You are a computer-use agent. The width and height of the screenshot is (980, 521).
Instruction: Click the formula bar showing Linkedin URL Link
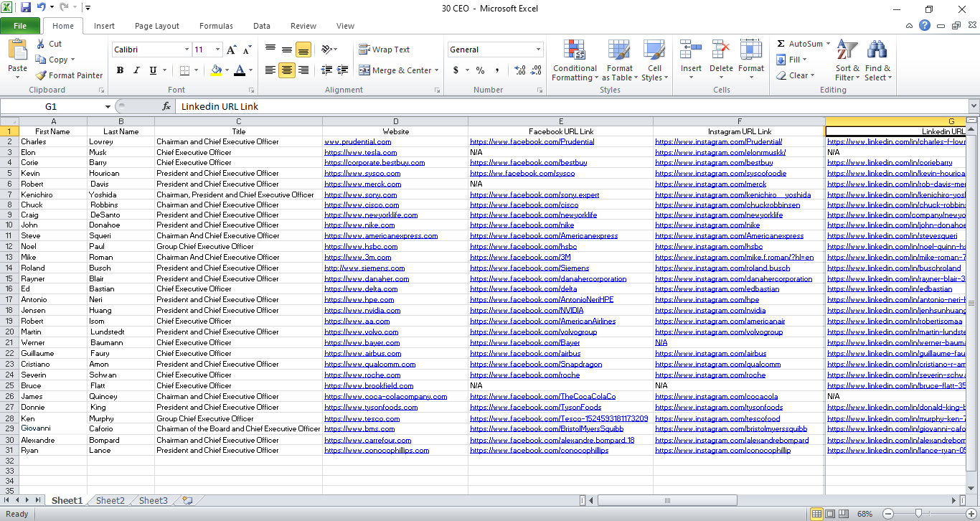point(572,106)
